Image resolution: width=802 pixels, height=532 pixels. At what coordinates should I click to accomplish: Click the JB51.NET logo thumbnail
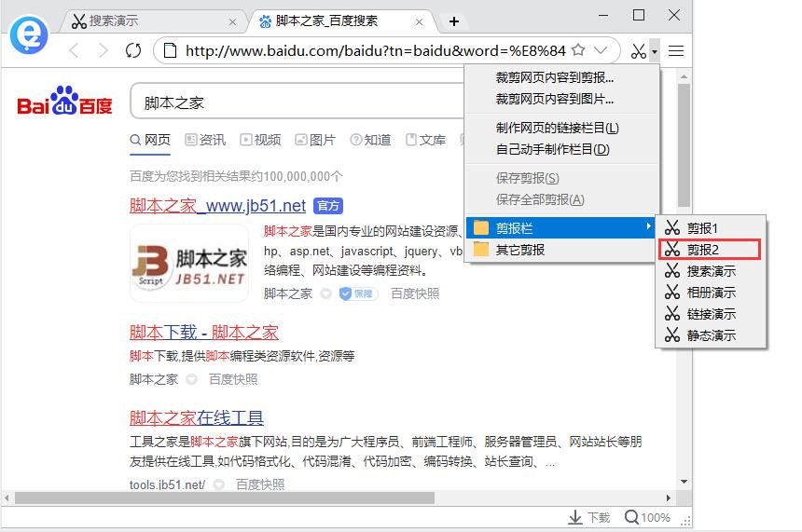189,263
